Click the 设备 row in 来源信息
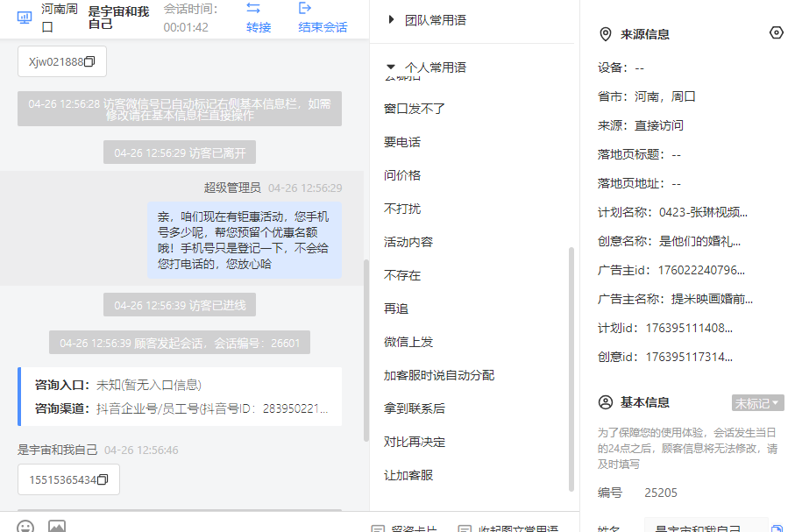Screen dimensions: 802x532 (x=621, y=67)
